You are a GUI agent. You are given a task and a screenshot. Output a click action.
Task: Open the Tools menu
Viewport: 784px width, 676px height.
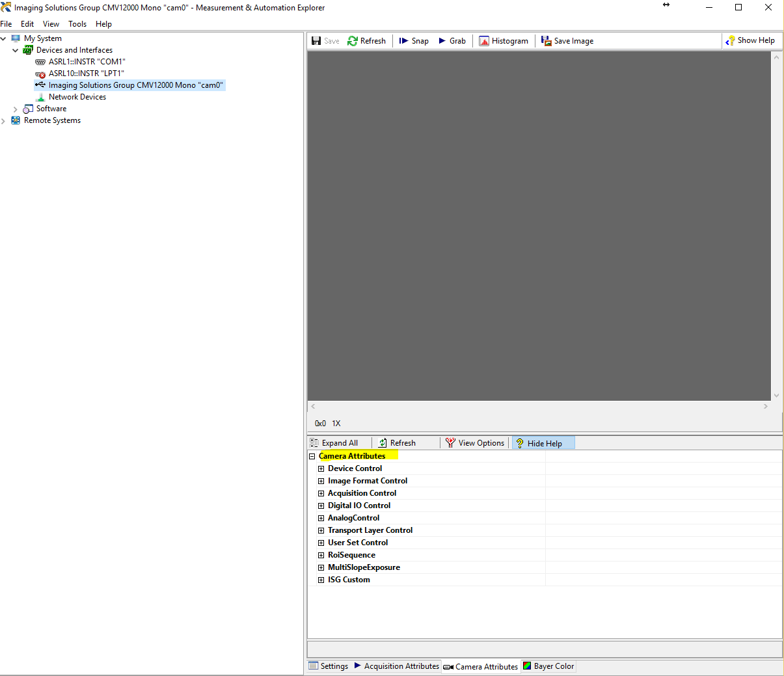77,24
